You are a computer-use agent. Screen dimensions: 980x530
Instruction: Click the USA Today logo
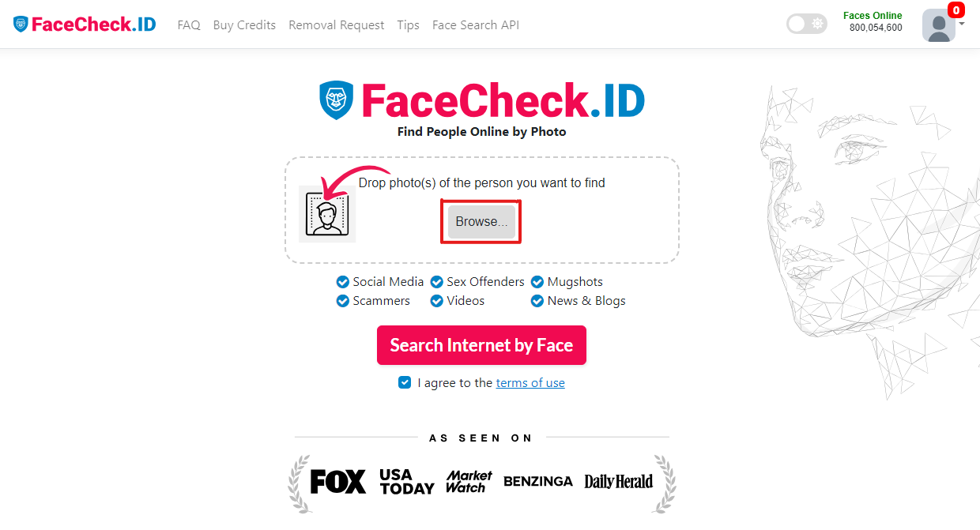tap(406, 481)
